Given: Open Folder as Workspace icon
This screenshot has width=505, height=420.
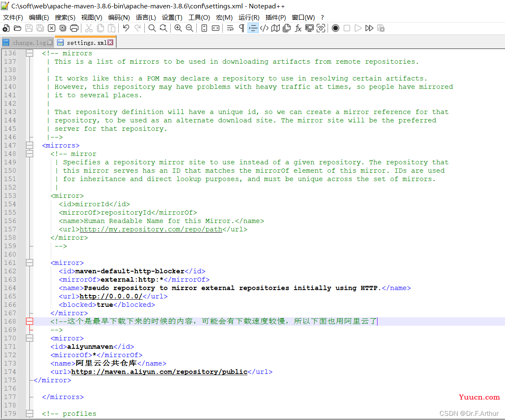Looking at the screenshot, I should click(310, 28).
